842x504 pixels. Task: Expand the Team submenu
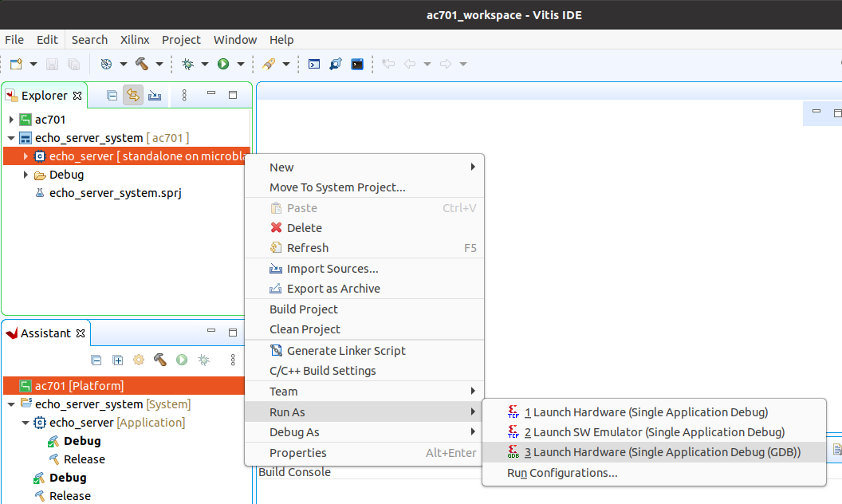click(x=364, y=392)
